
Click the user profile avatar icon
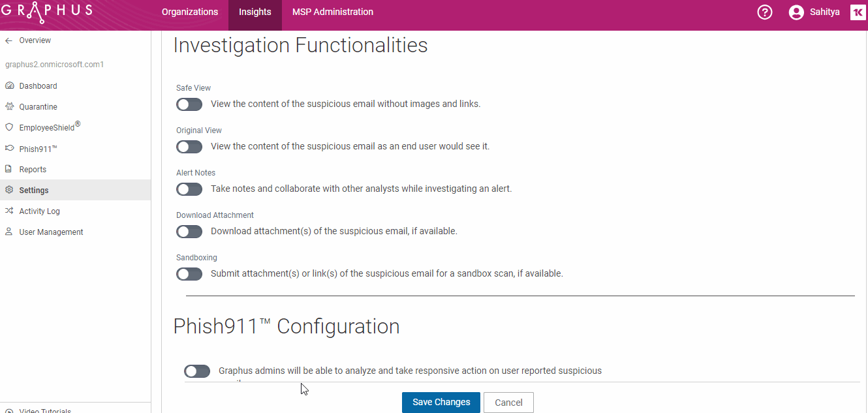coord(796,12)
